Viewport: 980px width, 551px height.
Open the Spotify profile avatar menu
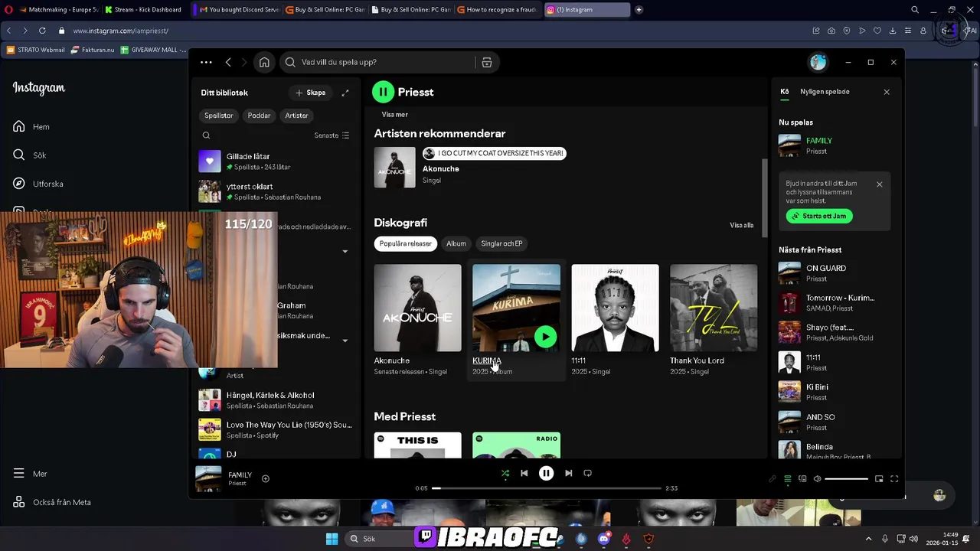tap(818, 62)
